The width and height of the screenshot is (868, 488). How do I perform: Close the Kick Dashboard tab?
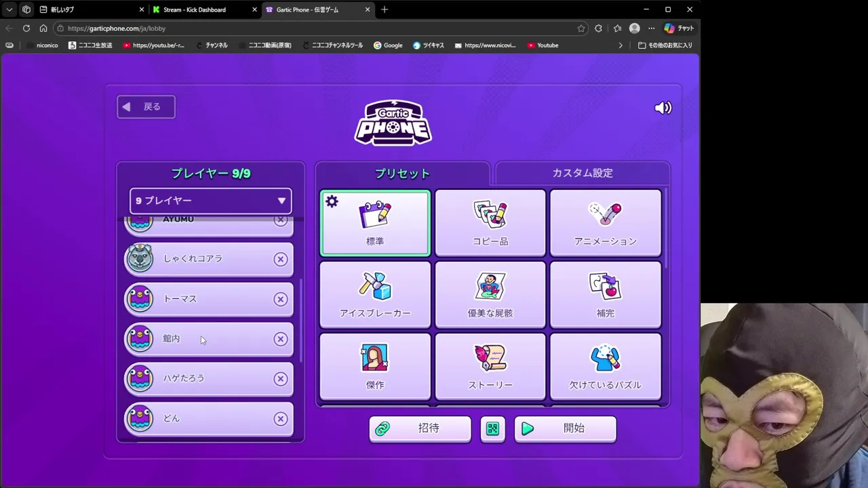pyautogui.click(x=255, y=9)
